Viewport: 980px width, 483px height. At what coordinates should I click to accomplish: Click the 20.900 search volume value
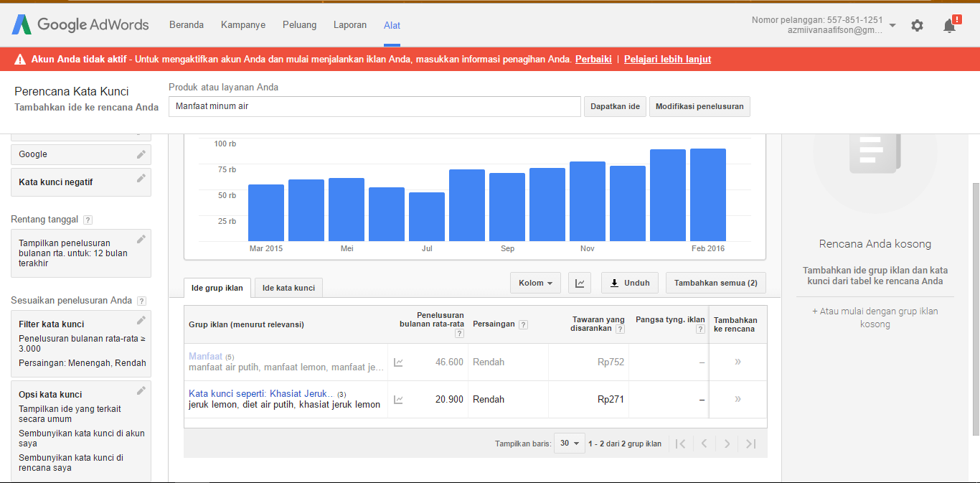point(449,399)
